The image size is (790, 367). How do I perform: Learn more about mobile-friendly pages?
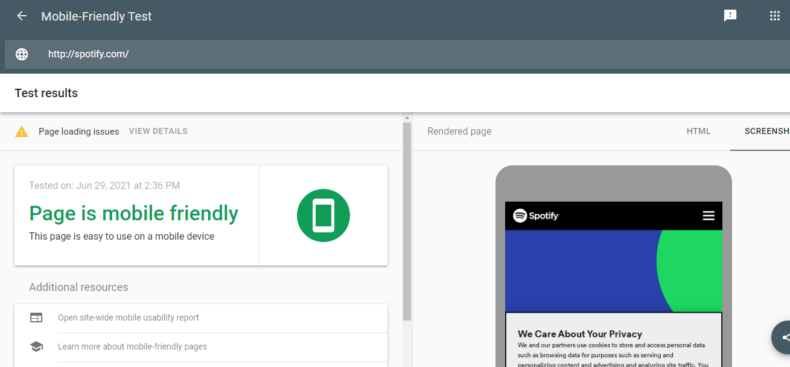click(x=133, y=347)
